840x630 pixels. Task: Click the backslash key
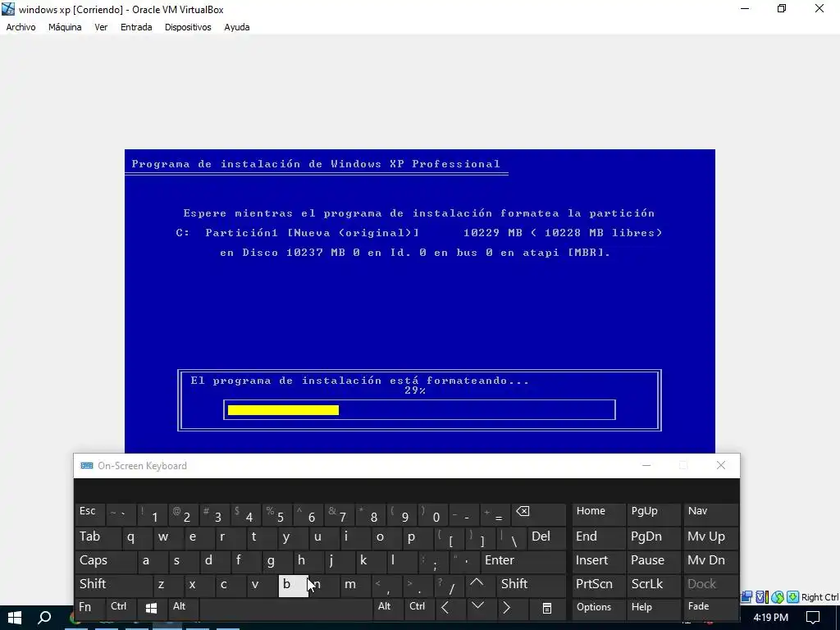(512, 537)
